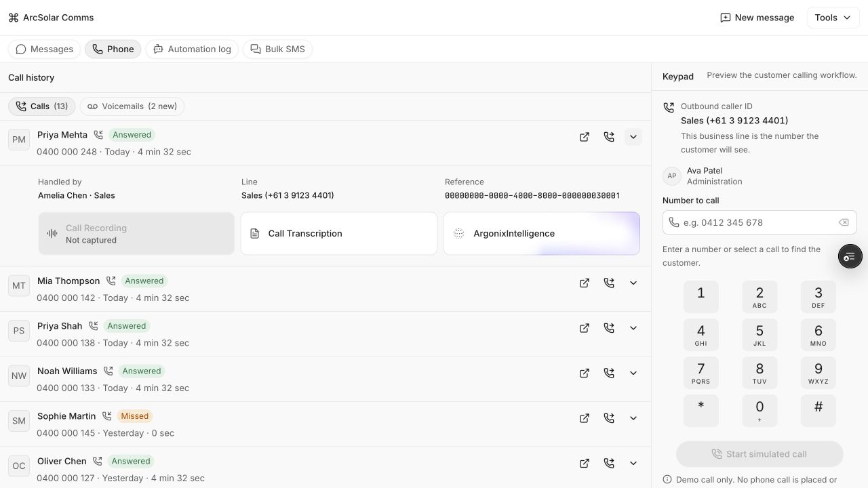Open Mia Thompson's external link icon

(x=585, y=283)
